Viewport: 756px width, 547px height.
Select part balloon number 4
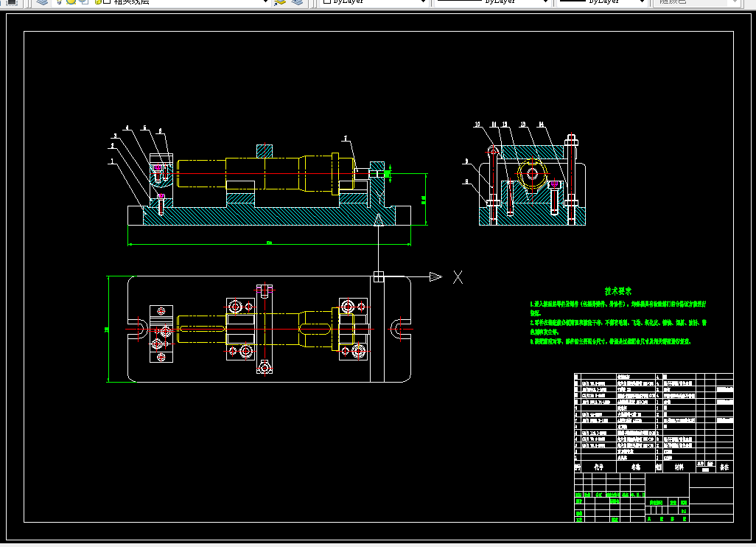tap(127, 128)
